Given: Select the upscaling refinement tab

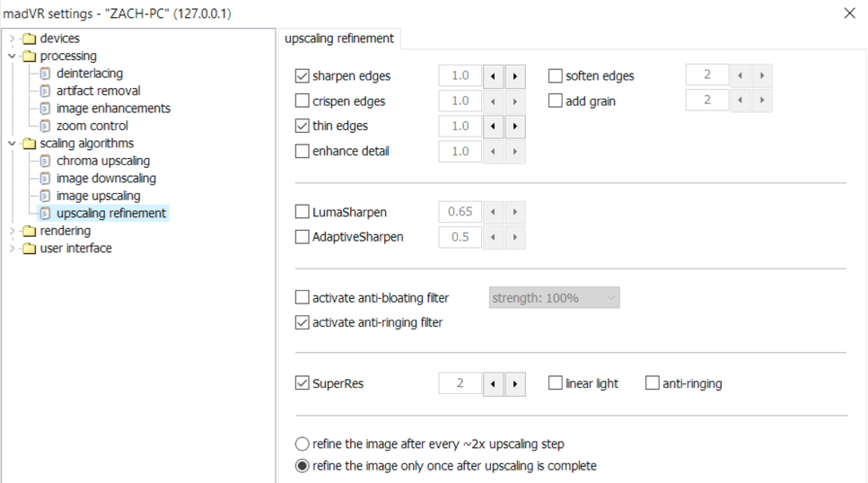Looking at the screenshot, I should 338,39.
